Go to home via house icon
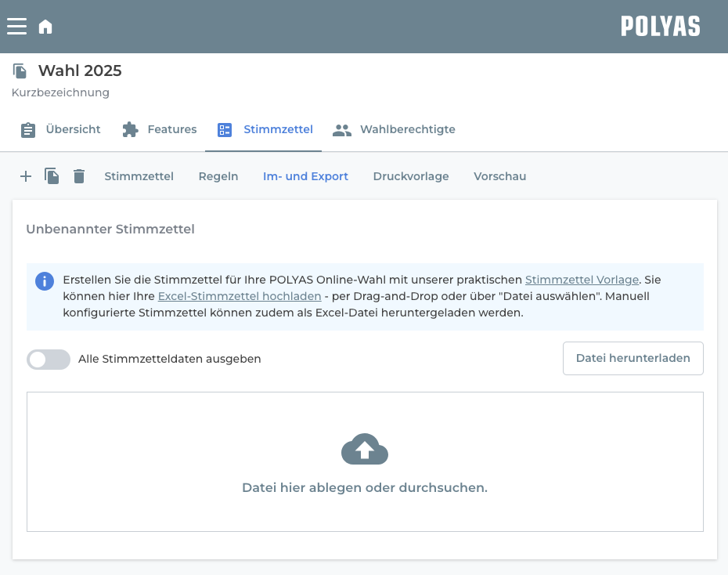The height and width of the screenshot is (575, 728). tap(45, 27)
